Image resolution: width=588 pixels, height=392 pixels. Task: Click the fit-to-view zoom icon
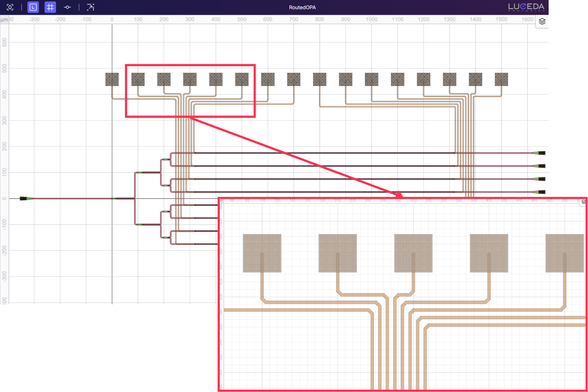tap(10, 7)
